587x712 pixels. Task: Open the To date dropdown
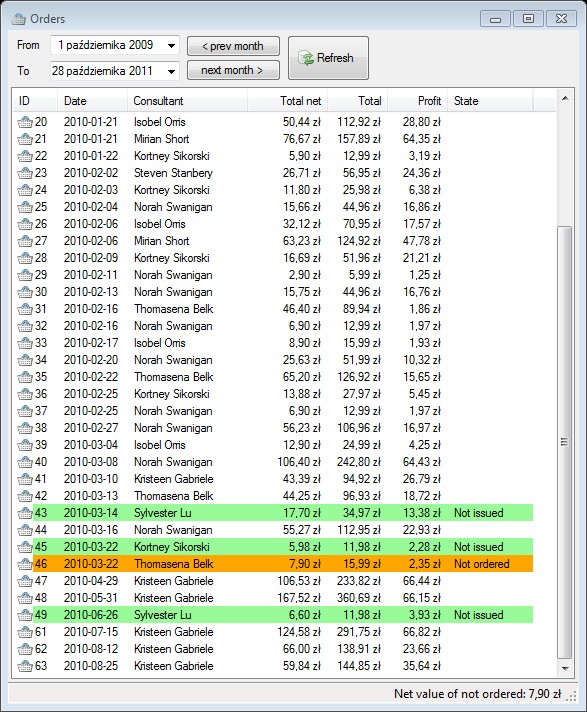pos(171,71)
